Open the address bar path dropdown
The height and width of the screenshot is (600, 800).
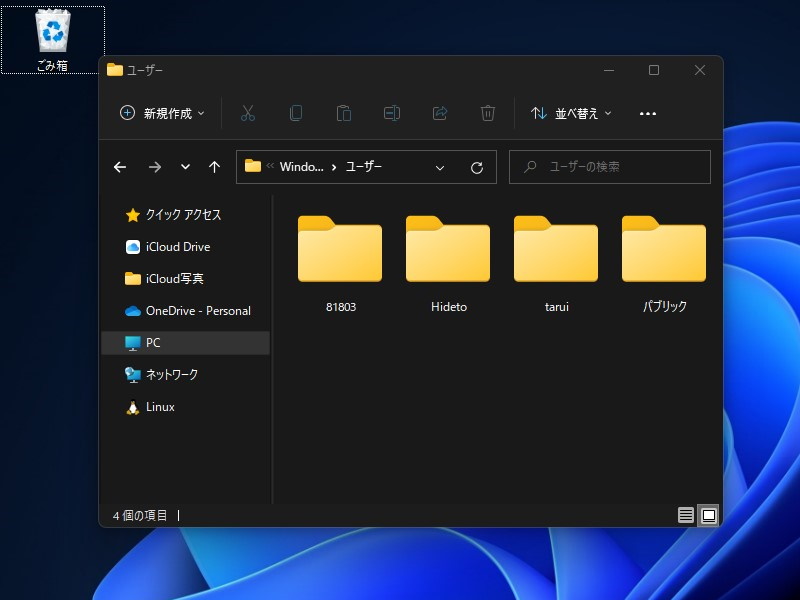click(x=440, y=167)
